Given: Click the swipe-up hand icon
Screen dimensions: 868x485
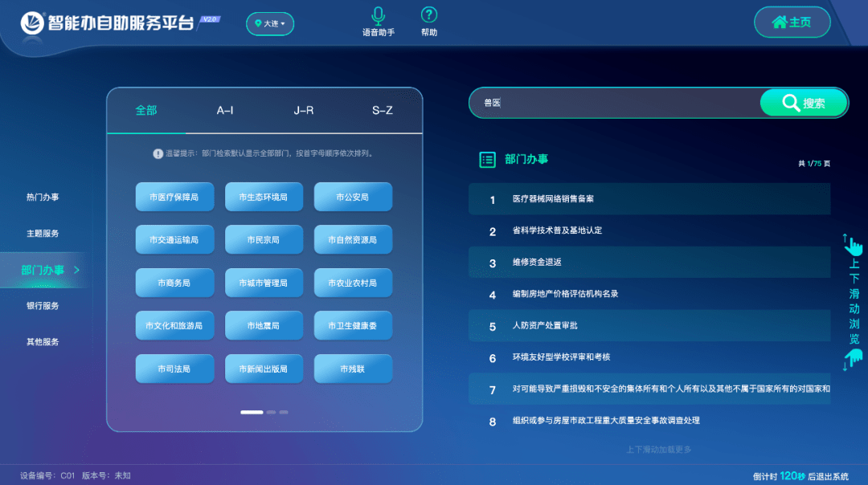Looking at the screenshot, I should pos(853,245).
